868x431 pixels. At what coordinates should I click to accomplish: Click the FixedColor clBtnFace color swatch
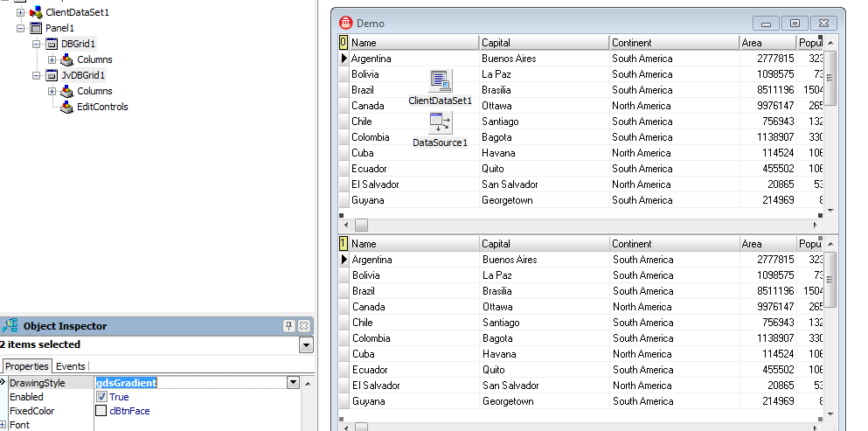101,411
